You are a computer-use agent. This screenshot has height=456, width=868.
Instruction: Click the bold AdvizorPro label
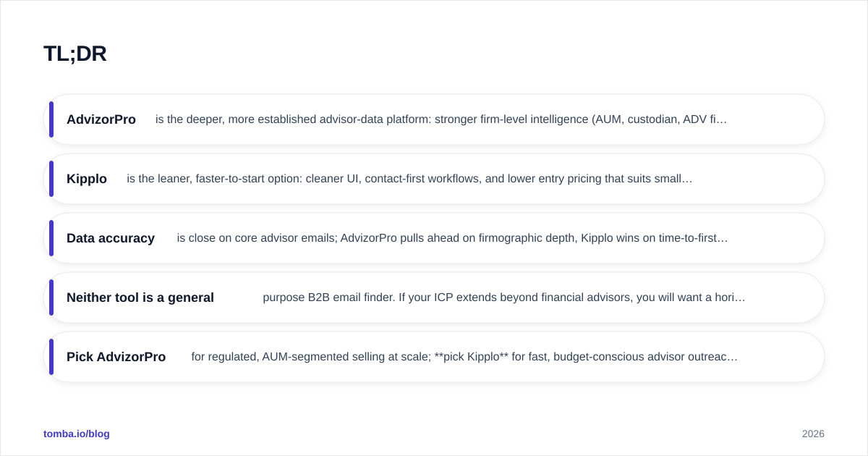pyautogui.click(x=101, y=119)
